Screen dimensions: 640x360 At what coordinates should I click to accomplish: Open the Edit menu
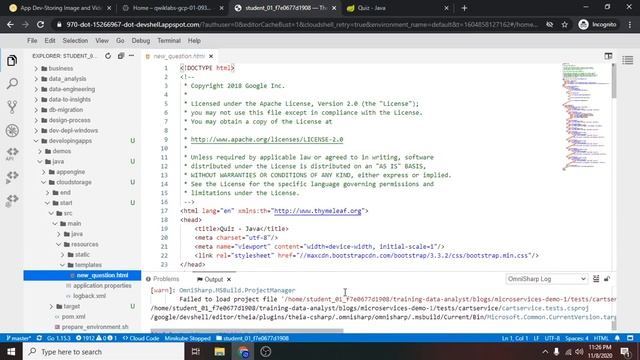click(x=50, y=40)
